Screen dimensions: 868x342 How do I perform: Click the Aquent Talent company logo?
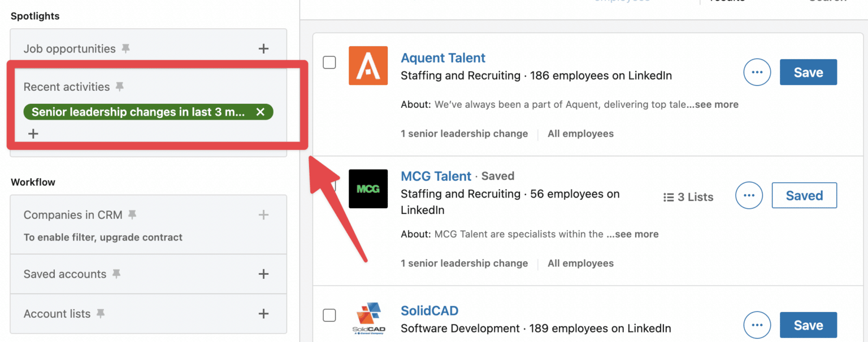tap(368, 66)
